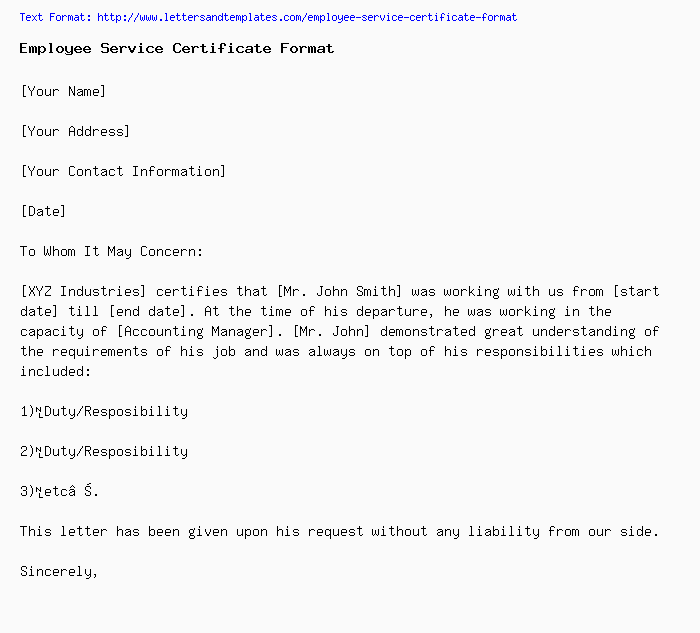The image size is (700, 633).
Task: Click the [Your Address] placeholder
Action: (75, 132)
